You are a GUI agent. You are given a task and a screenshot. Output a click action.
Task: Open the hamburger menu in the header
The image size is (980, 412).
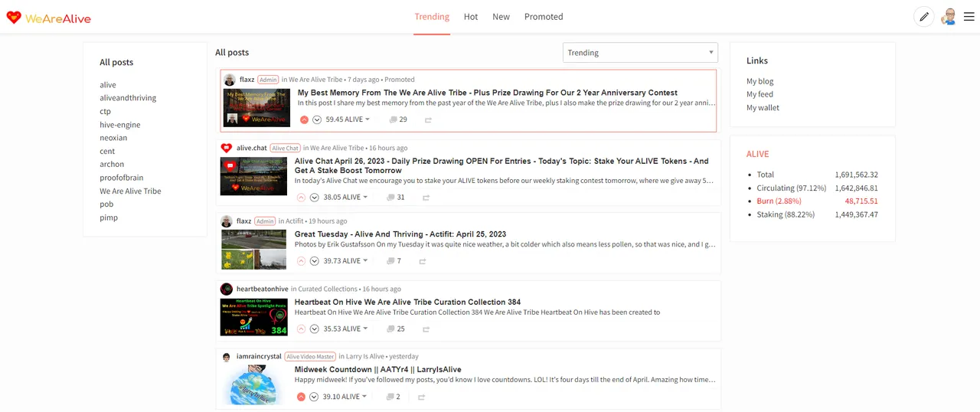pyautogui.click(x=969, y=17)
